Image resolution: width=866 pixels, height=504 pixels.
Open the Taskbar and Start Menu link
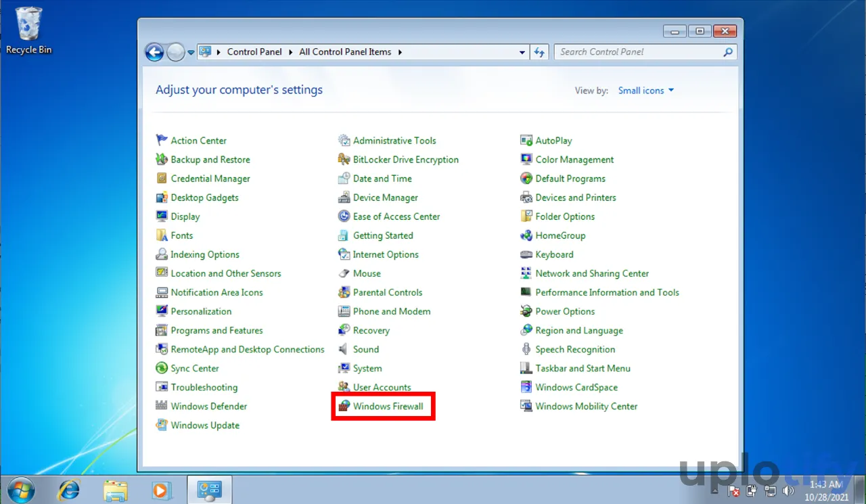click(583, 368)
